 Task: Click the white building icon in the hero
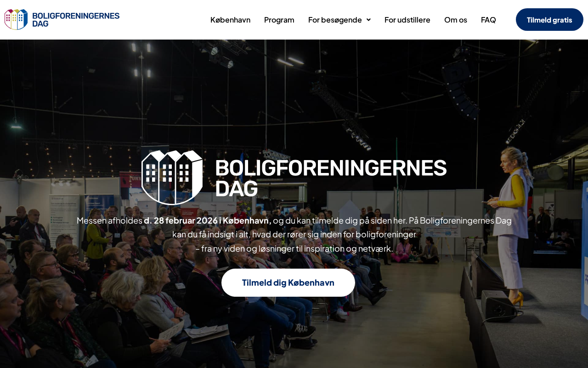pyautogui.click(x=172, y=178)
